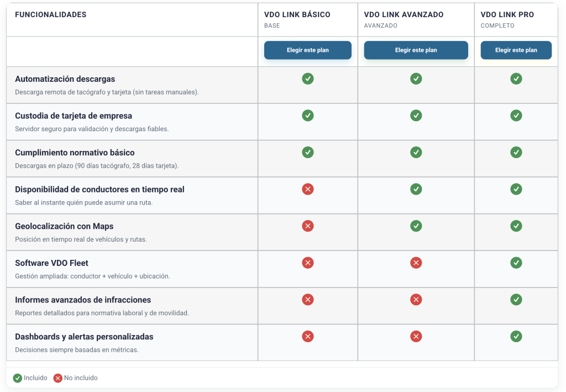
Task: Click Avanzado checkmark for Disponibilidad de conductores
Action: [416, 189]
